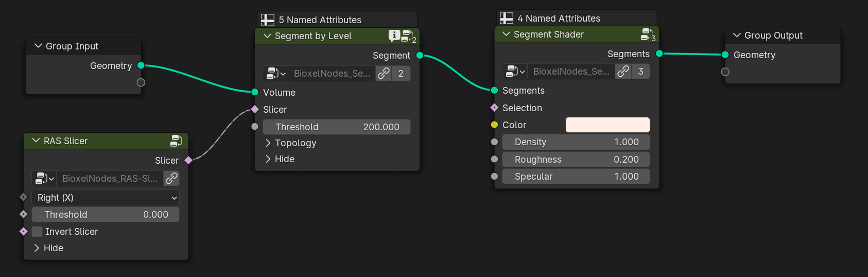Click user count 2 button in Segment by Level
The image size is (868, 277).
(401, 74)
